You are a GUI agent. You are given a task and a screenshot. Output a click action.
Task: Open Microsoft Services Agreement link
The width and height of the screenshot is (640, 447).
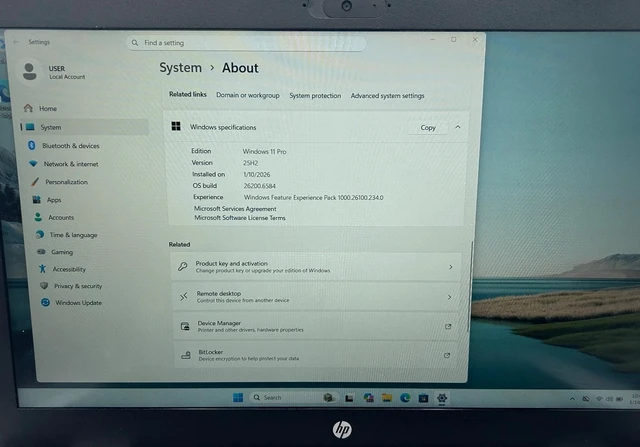pos(235,209)
